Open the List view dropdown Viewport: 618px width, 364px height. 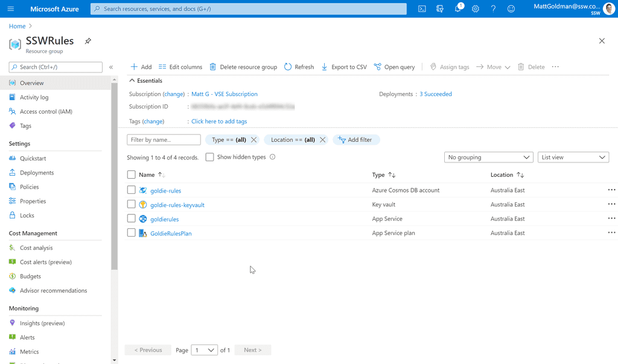tap(573, 157)
